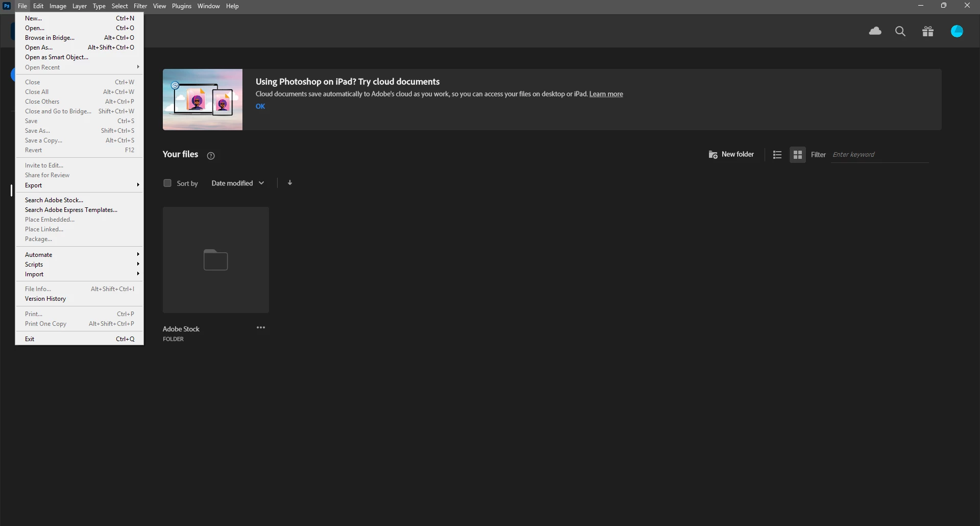The image size is (980, 526).
Task: Click the Close All menu entry
Action: pos(80,92)
